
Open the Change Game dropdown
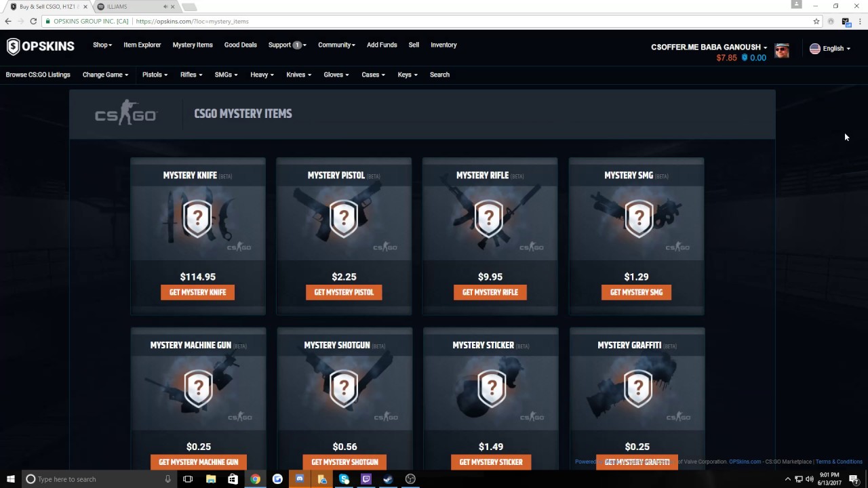pyautogui.click(x=105, y=75)
